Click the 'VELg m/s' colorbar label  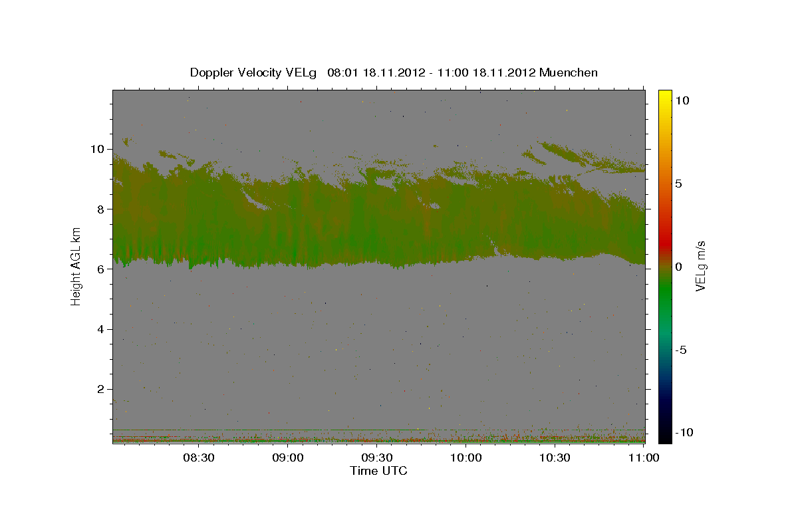tap(700, 266)
